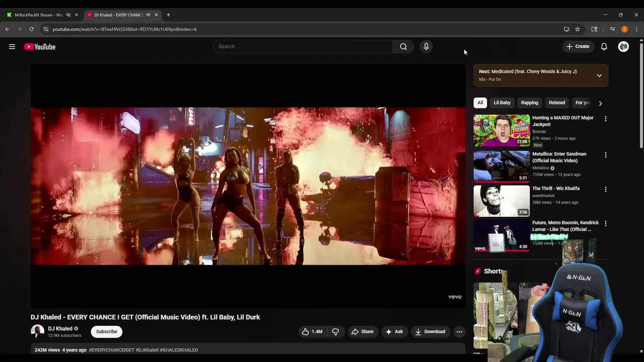Open the video title text below the player
Screen dimensions: 644x362
[x=145, y=317]
